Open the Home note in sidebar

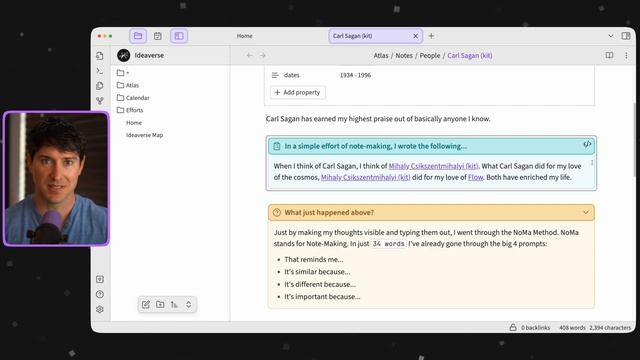134,122
